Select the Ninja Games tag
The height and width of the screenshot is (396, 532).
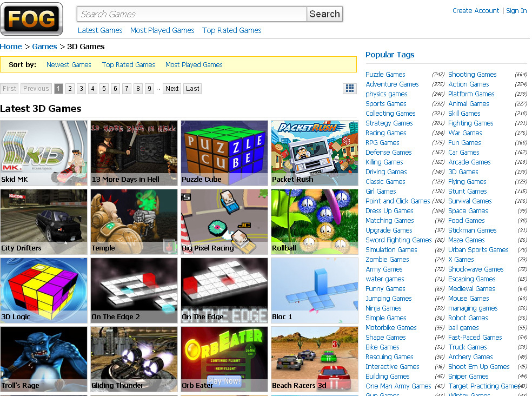point(383,308)
